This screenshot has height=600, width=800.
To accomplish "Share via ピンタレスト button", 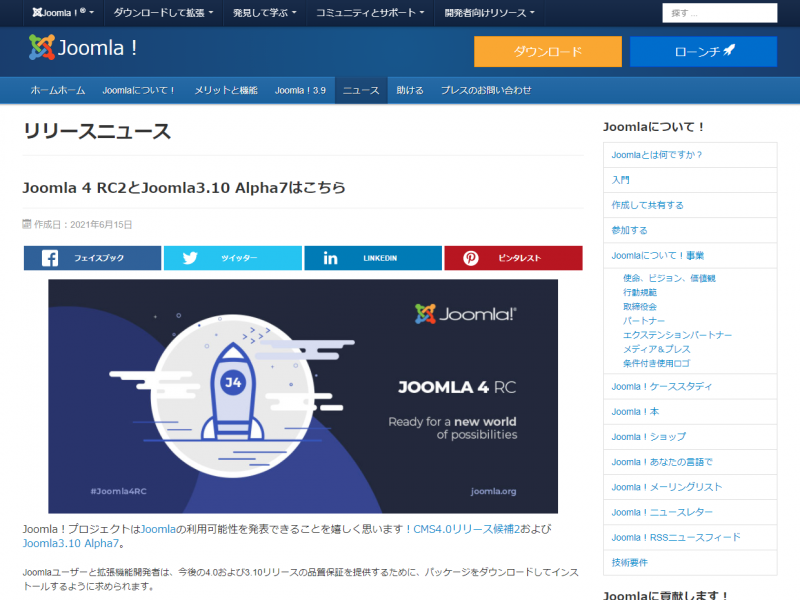I will tap(513, 258).
